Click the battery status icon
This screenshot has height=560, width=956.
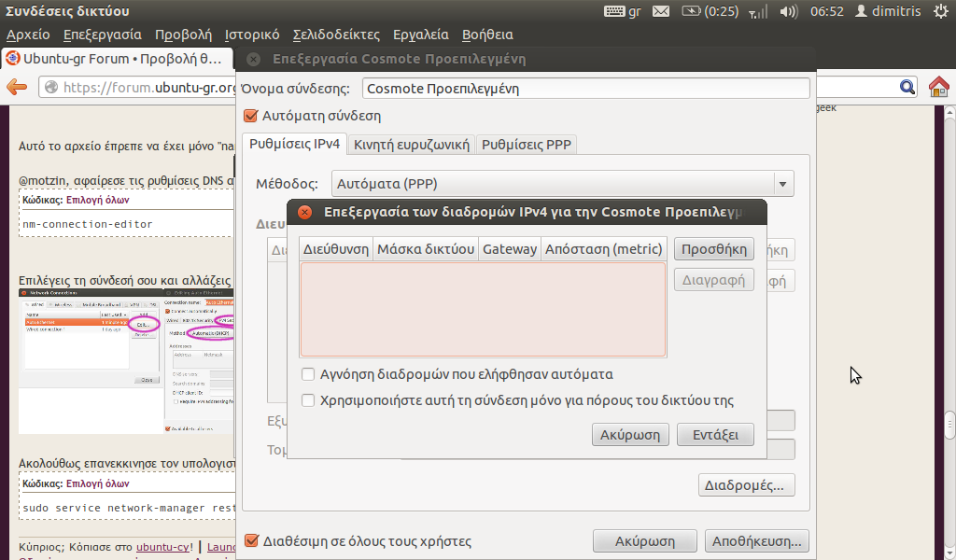691,11
